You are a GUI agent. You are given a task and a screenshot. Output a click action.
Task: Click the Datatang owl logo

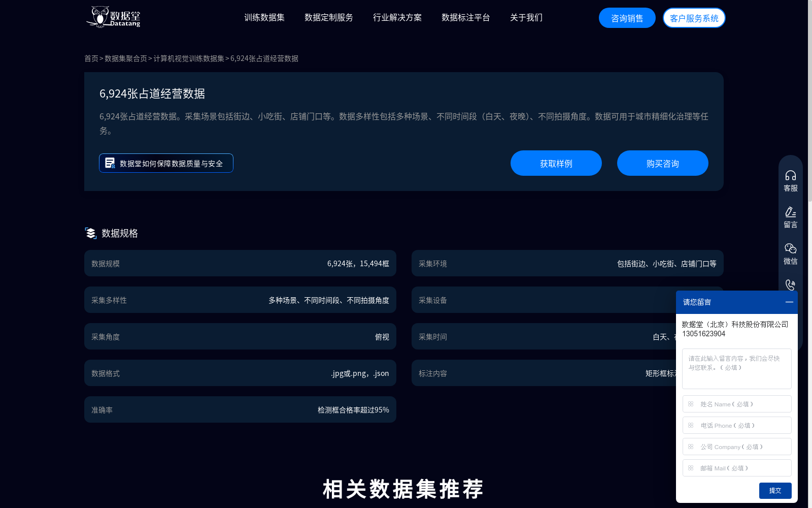tap(113, 17)
